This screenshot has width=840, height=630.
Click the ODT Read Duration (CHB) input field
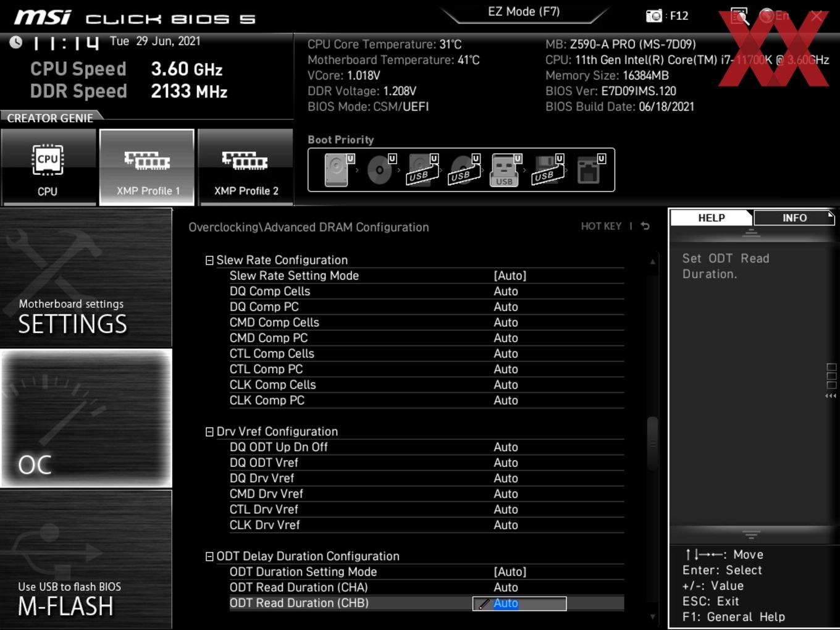pos(519,603)
